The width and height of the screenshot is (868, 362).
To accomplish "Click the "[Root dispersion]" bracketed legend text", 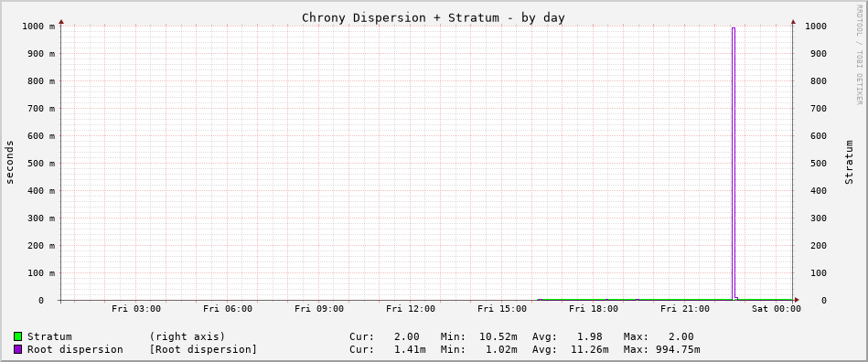I will [x=203, y=349].
